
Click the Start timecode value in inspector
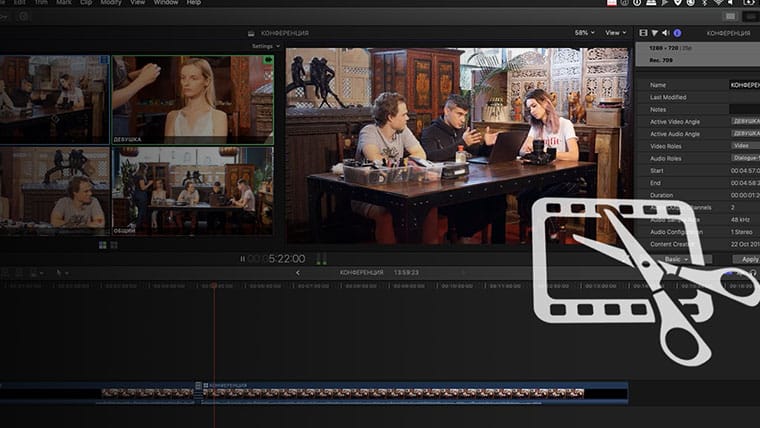pos(745,171)
